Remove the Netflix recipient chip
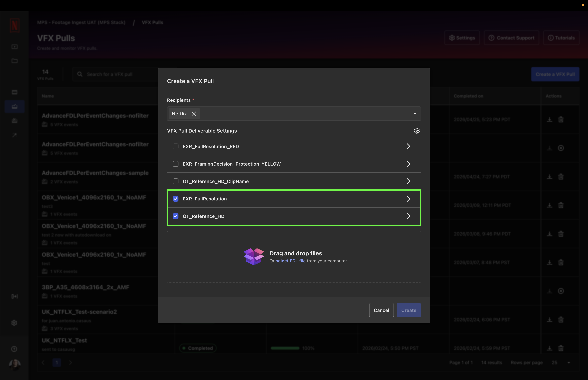The width and height of the screenshot is (588, 380). pos(194,114)
